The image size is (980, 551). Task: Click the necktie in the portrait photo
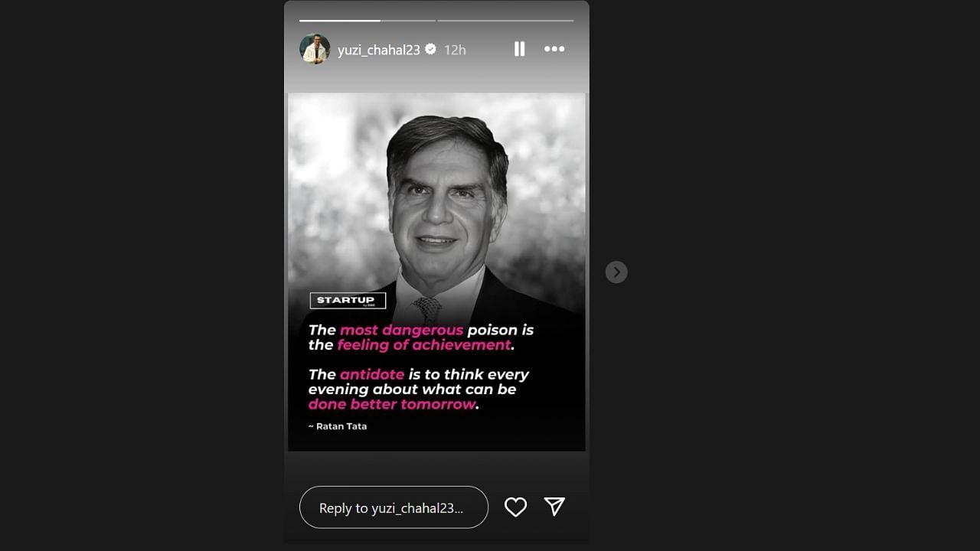coord(427,309)
